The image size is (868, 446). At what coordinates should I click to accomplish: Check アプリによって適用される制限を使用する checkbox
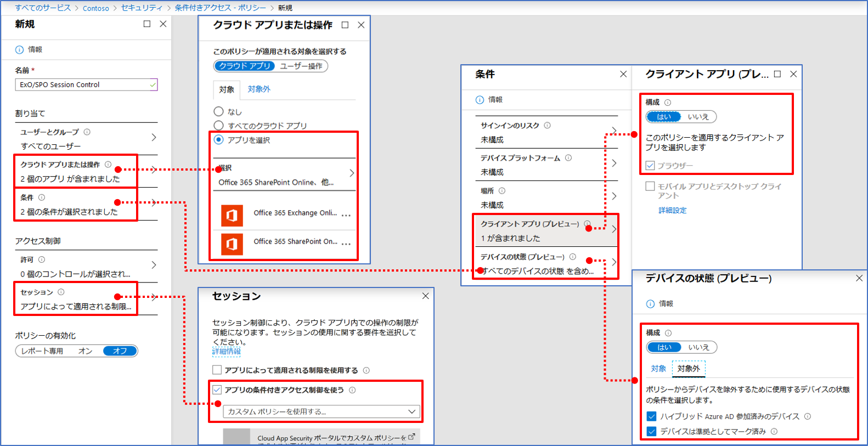pyautogui.click(x=217, y=370)
